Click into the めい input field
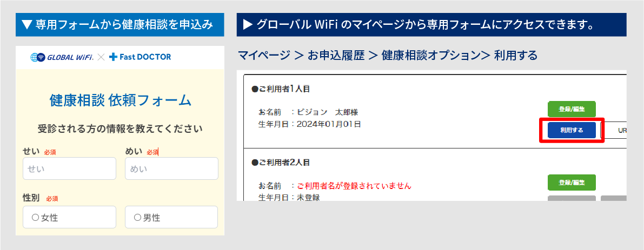The height and width of the screenshot is (250, 644). coord(171,168)
